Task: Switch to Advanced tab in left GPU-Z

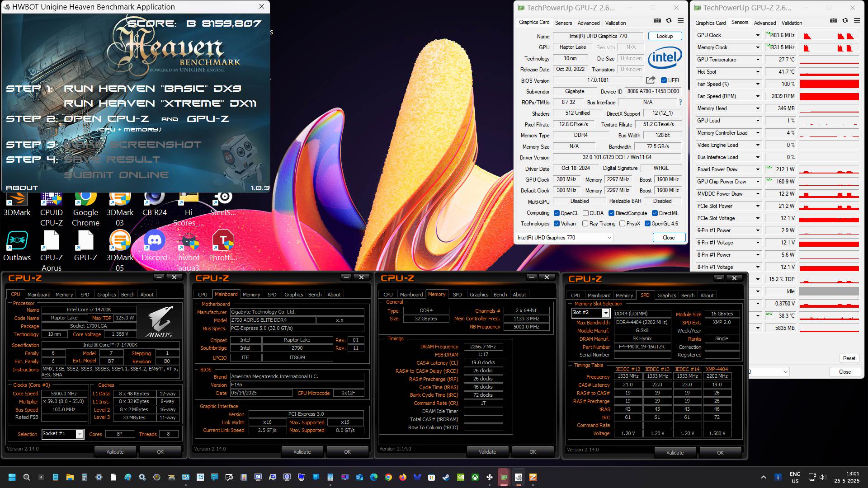Action: 589,23
